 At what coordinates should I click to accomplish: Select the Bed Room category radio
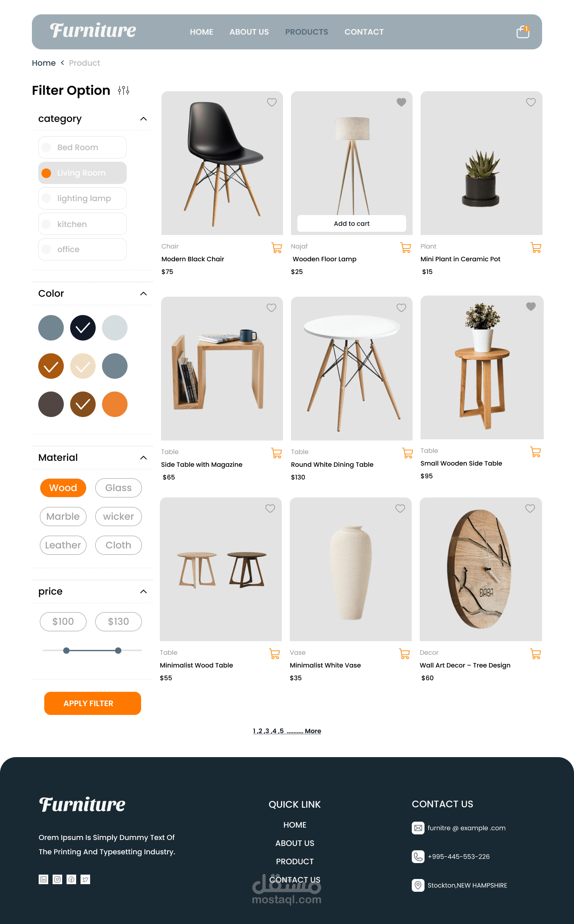pyautogui.click(x=46, y=147)
